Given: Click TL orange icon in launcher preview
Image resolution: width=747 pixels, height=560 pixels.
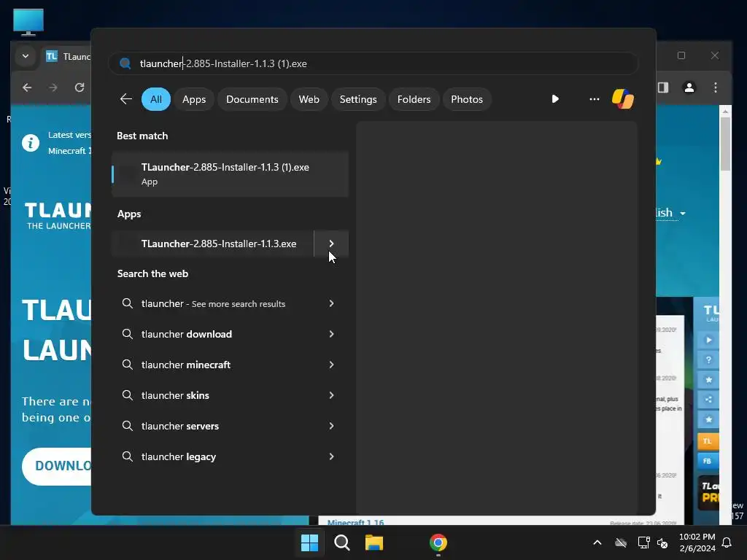Looking at the screenshot, I should point(708,441).
